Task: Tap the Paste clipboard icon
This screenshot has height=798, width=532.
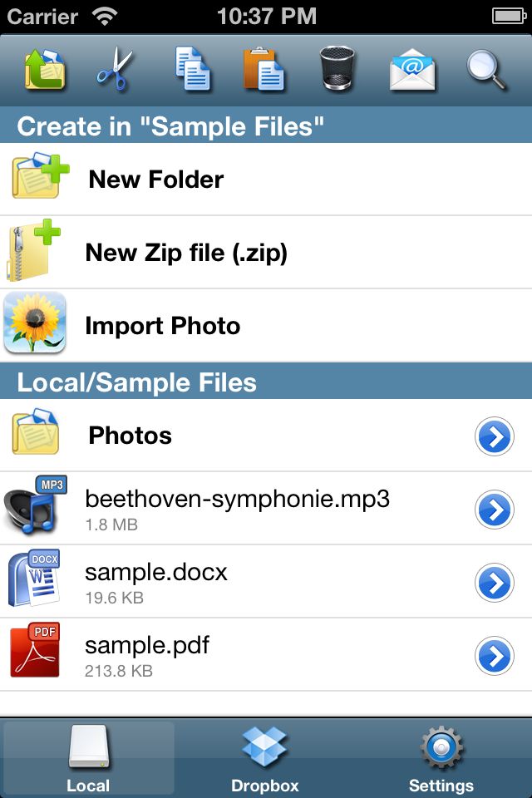Action: pyautogui.click(x=264, y=69)
